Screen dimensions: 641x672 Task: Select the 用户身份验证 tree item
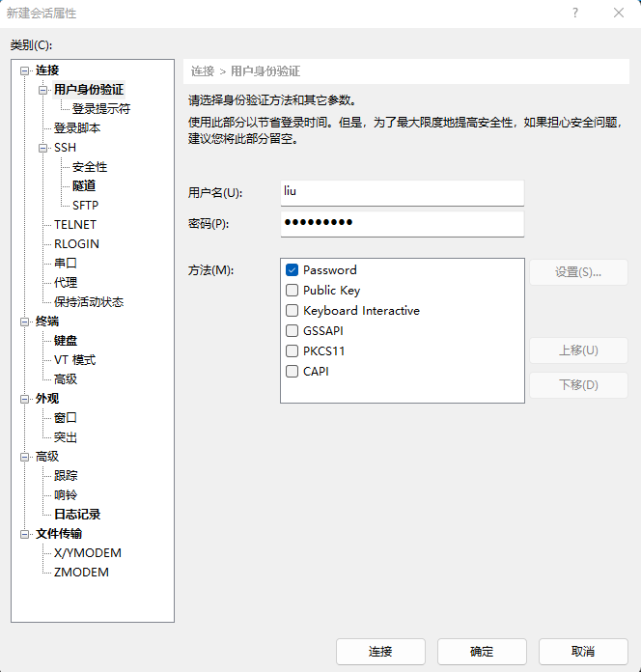pyautogui.click(x=89, y=90)
